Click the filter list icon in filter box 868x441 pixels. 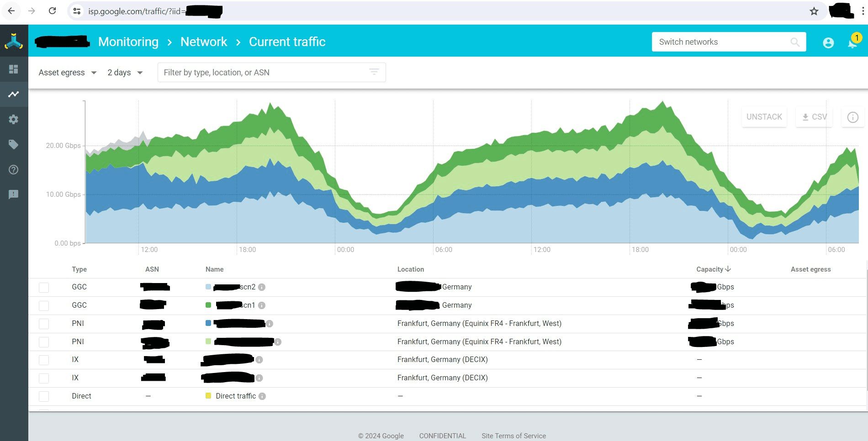(x=374, y=72)
